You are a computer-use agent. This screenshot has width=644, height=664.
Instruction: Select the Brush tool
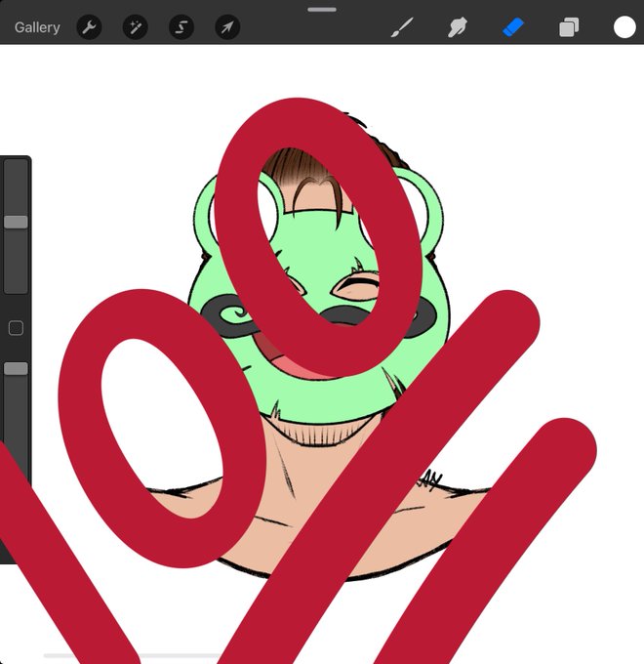click(402, 27)
